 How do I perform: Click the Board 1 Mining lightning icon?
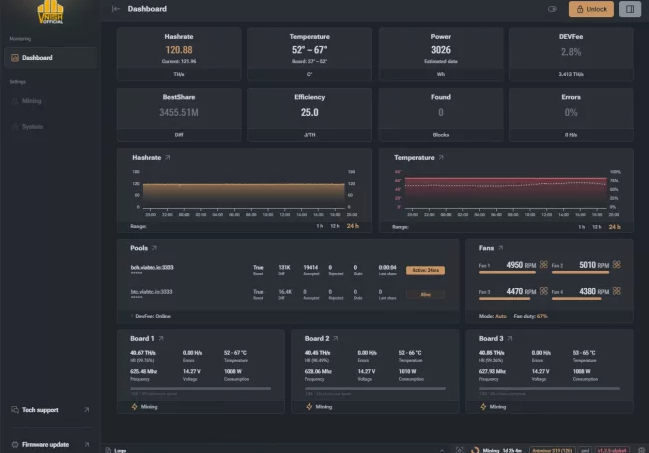pyautogui.click(x=135, y=407)
